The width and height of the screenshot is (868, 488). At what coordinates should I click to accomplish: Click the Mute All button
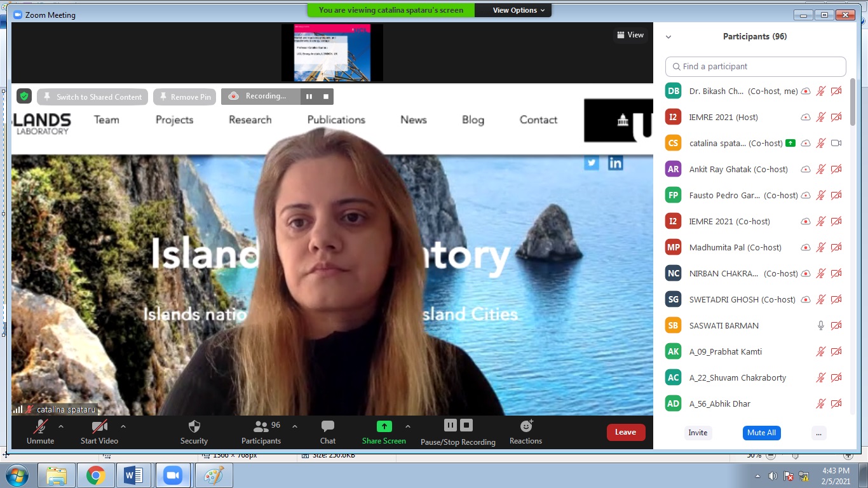click(761, 433)
